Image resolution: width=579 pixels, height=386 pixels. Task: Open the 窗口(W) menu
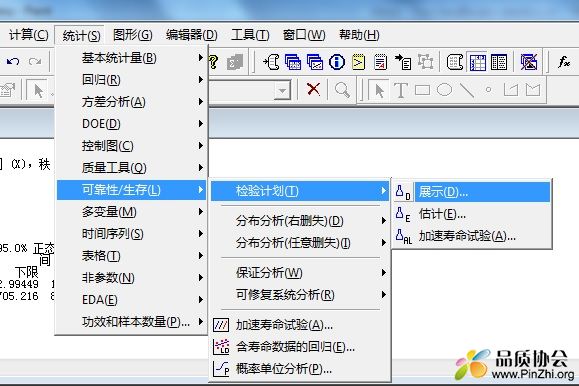click(x=304, y=35)
